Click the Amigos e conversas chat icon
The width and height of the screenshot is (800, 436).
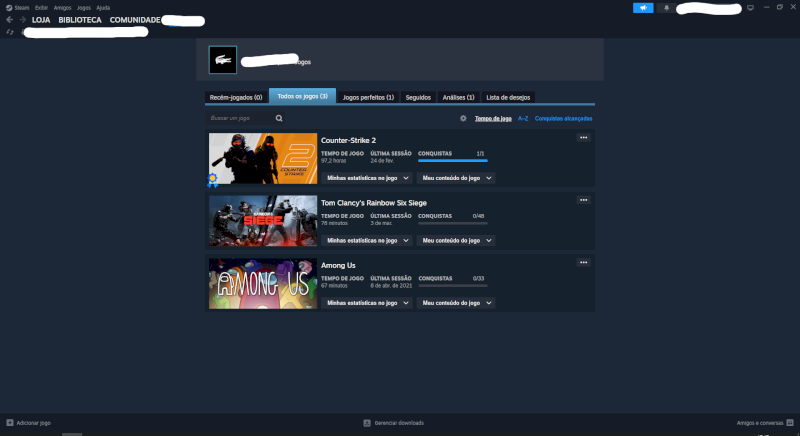coord(790,423)
